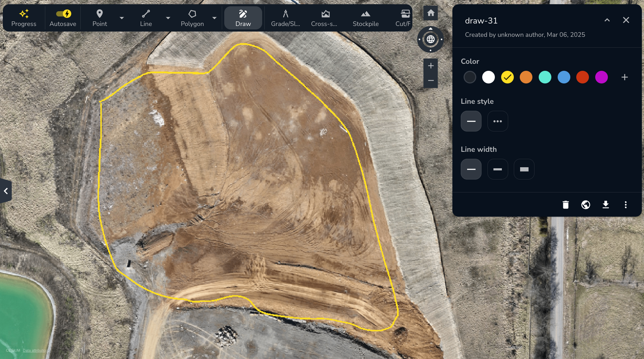Select the Draw tool
Viewport: 644px width, 359px height.
click(x=243, y=18)
